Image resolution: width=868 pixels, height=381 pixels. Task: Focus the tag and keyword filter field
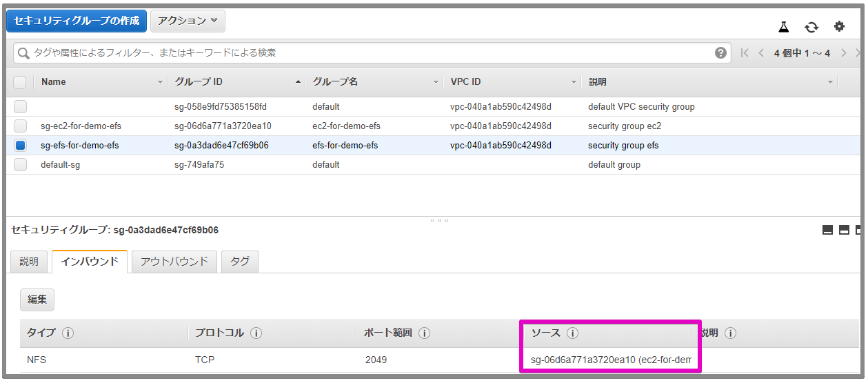[x=372, y=53]
